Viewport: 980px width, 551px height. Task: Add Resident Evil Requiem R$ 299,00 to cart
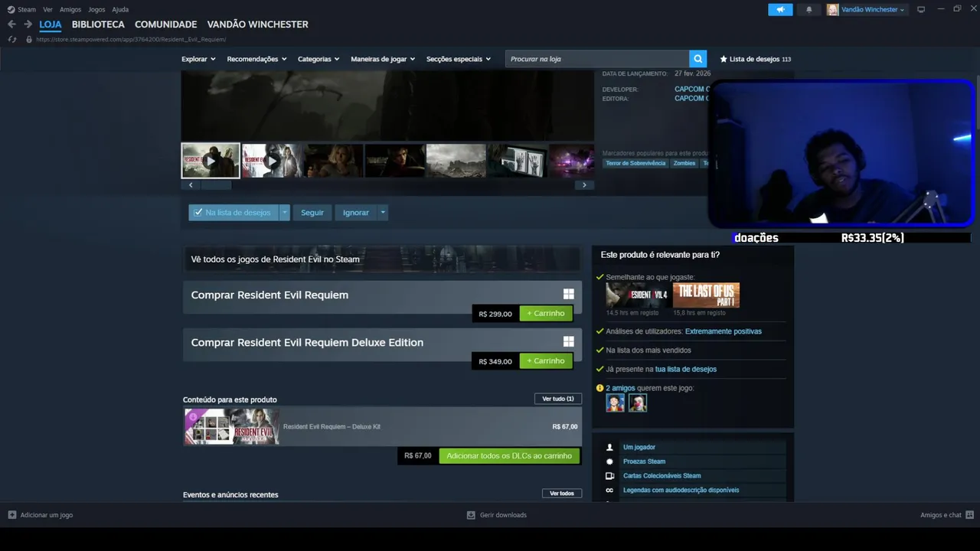(546, 313)
